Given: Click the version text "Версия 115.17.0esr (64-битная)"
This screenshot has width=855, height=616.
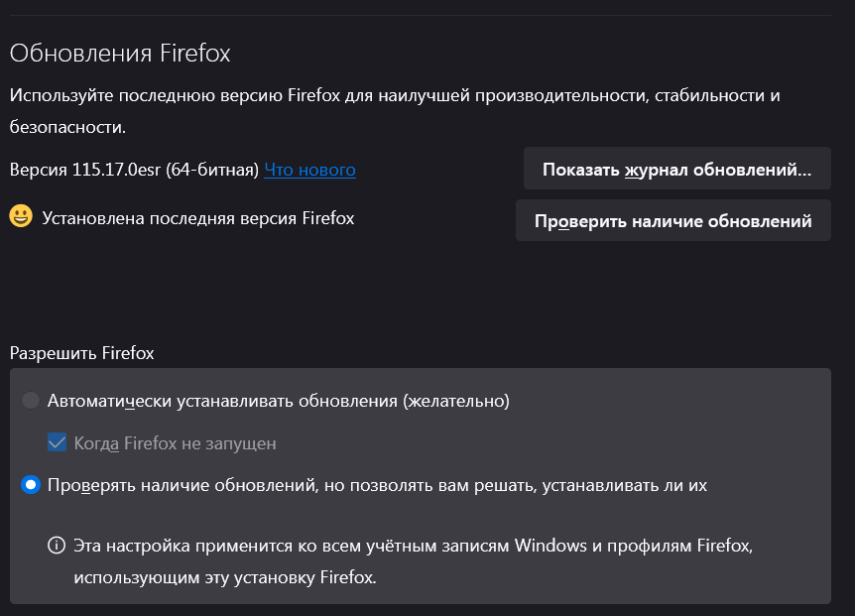Looking at the screenshot, I should pyautogui.click(x=134, y=170).
